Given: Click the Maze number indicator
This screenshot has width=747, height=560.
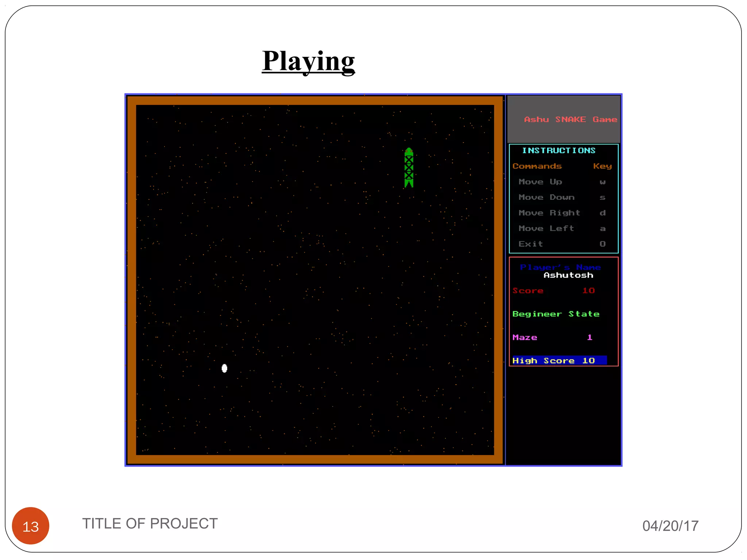Looking at the screenshot, I should 589,338.
